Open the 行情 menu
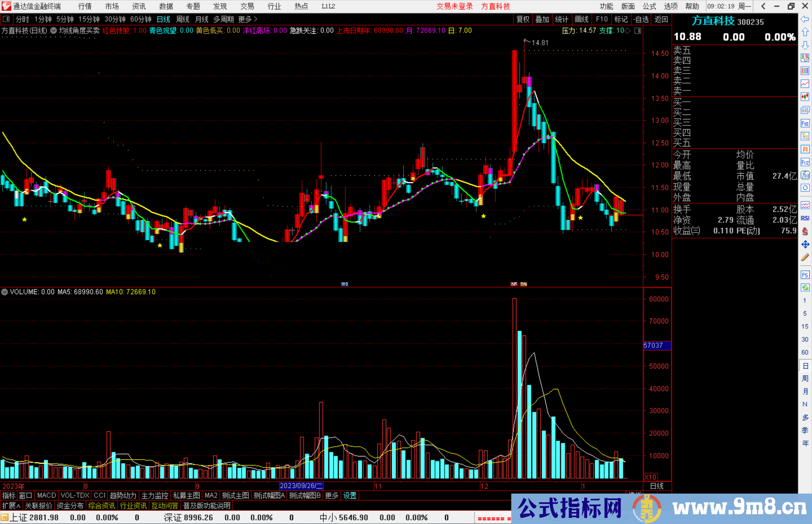812x524 pixels. click(85, 6)
